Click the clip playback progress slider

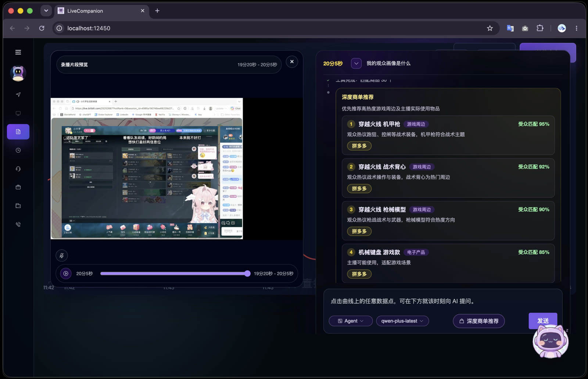point(175,273)
